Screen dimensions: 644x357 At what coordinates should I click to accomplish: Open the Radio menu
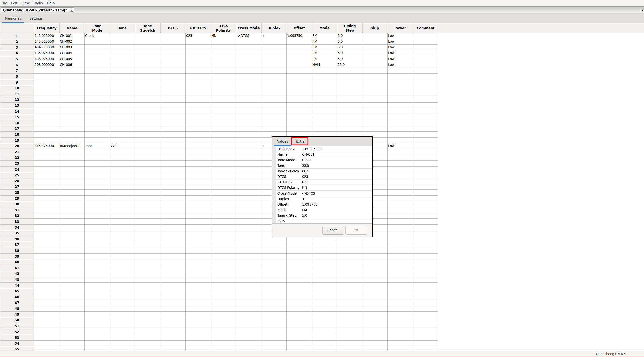point(38,3)
